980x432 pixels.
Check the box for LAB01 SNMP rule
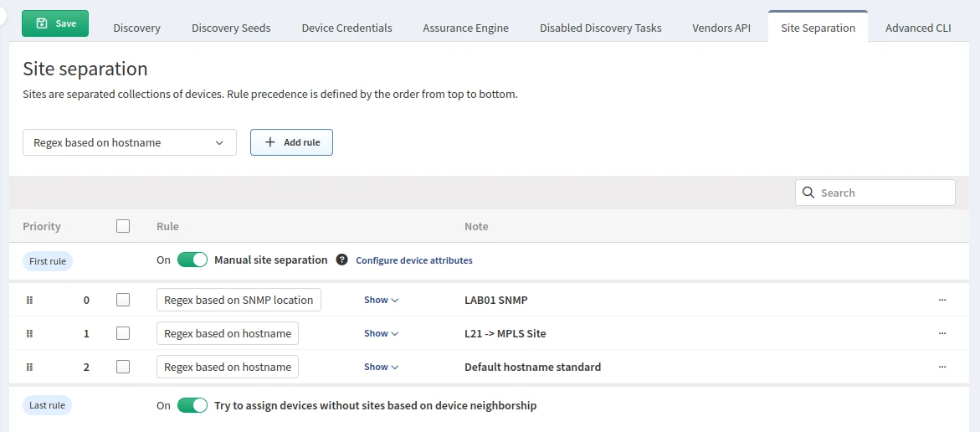123,300
